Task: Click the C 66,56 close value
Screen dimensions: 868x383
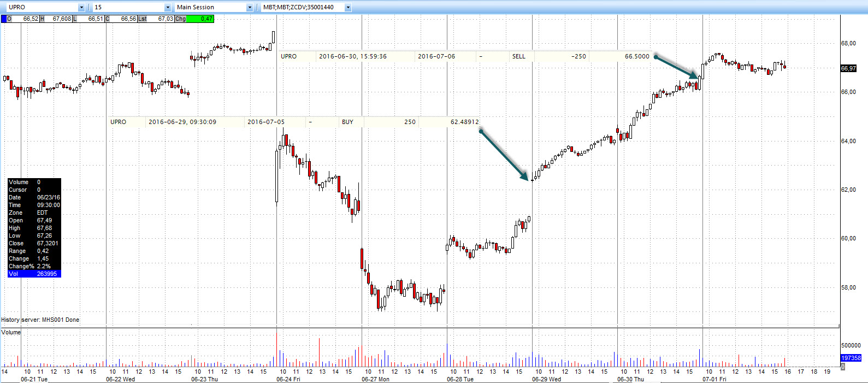Action: pos(121,19)
